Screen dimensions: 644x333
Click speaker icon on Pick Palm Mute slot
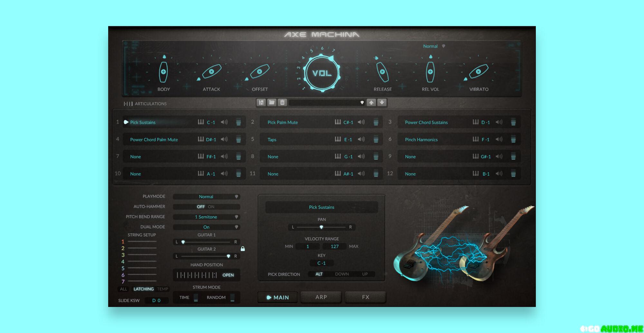point(361,122)
